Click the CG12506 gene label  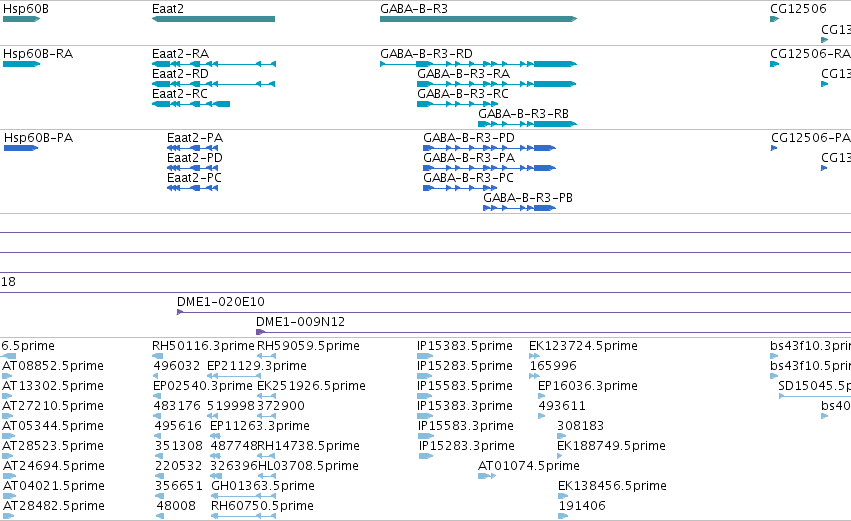tap(798, 9)
